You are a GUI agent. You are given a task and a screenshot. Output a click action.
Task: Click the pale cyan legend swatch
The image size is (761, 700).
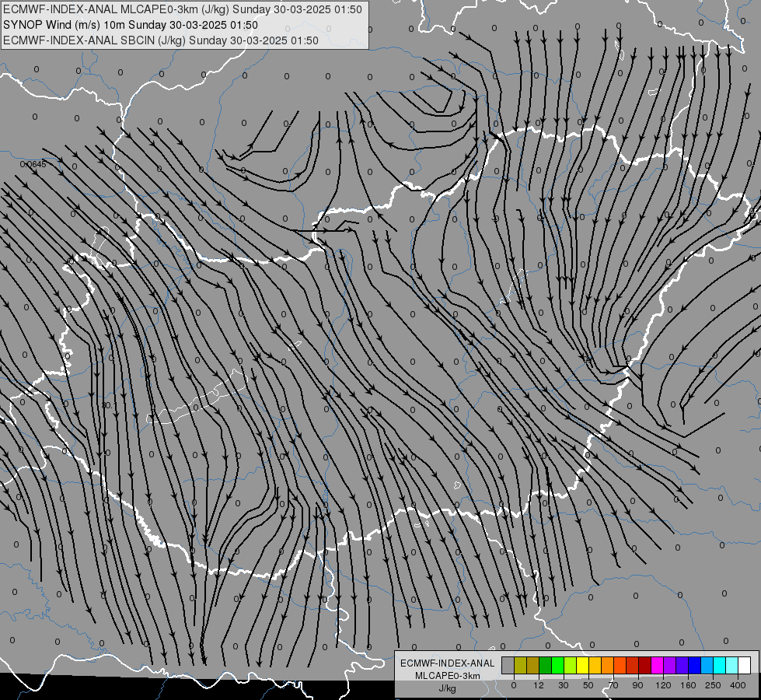pyautogui.click(x=732, y=665)
